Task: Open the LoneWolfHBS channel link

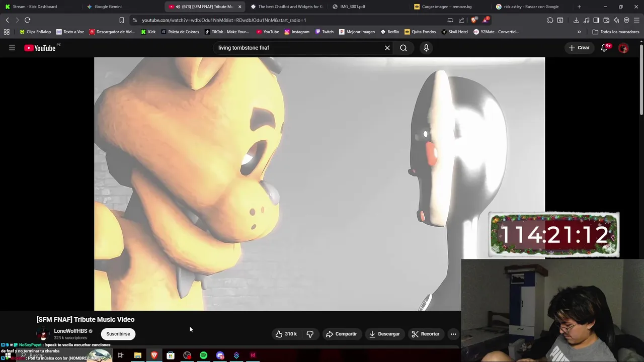Action: tap(70, 331)
